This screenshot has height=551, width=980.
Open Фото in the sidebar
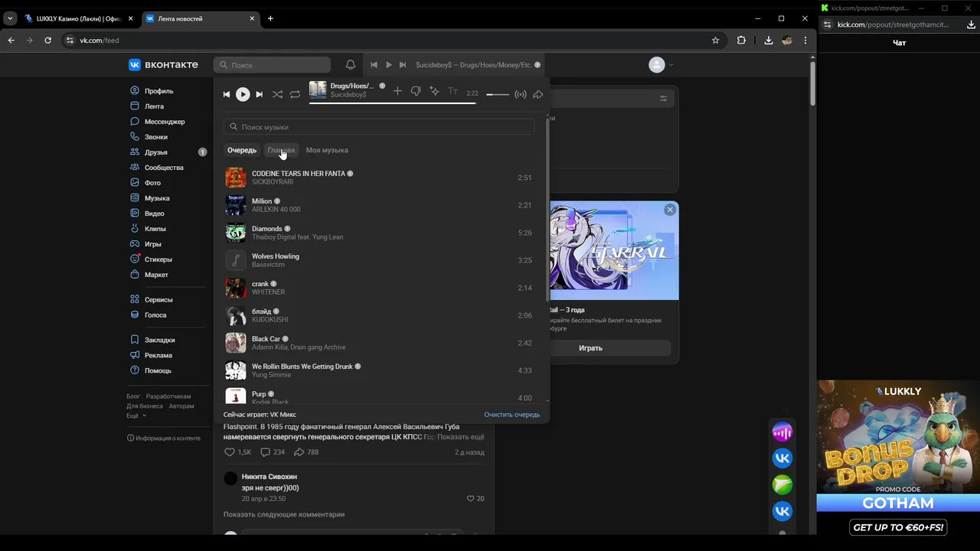point(152,183)
